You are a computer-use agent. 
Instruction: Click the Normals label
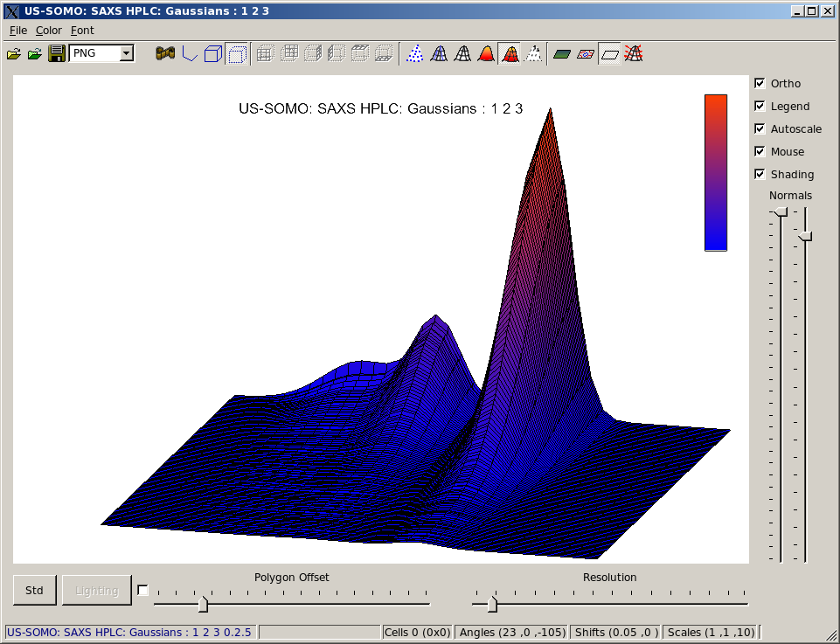point(790,196)
